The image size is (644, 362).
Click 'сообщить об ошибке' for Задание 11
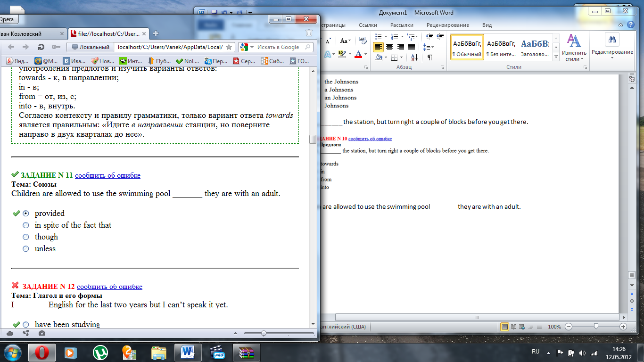pyautogui.click(x=107, y=175)
